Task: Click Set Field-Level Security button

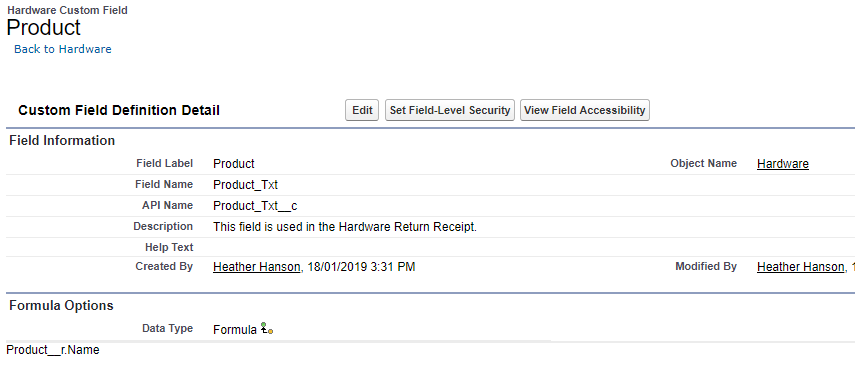Action: pos(450,110)
